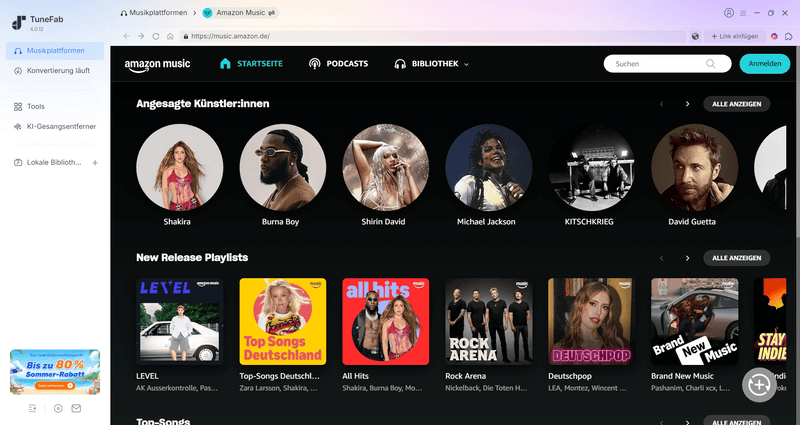
Task: Open Konvertierung läuft section
Action: (55, 70)
